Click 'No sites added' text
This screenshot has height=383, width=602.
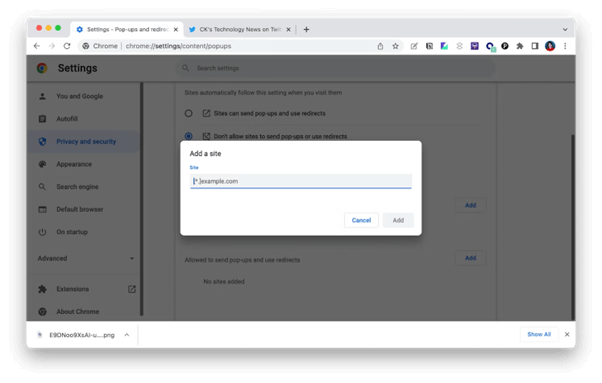[224, 282]
